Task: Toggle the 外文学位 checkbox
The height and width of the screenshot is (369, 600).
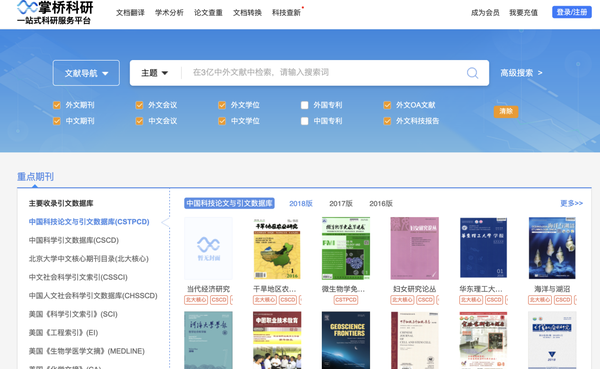Action: click(222, 105)
